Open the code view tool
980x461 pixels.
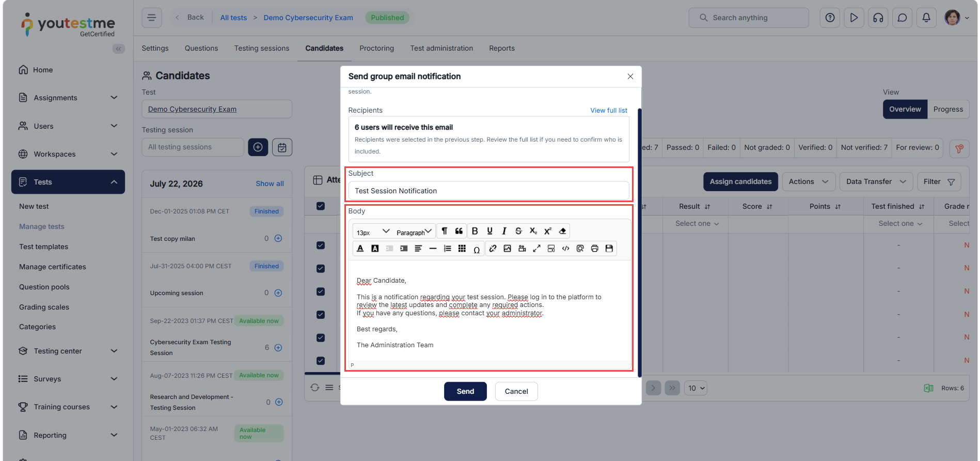[566, 249]
